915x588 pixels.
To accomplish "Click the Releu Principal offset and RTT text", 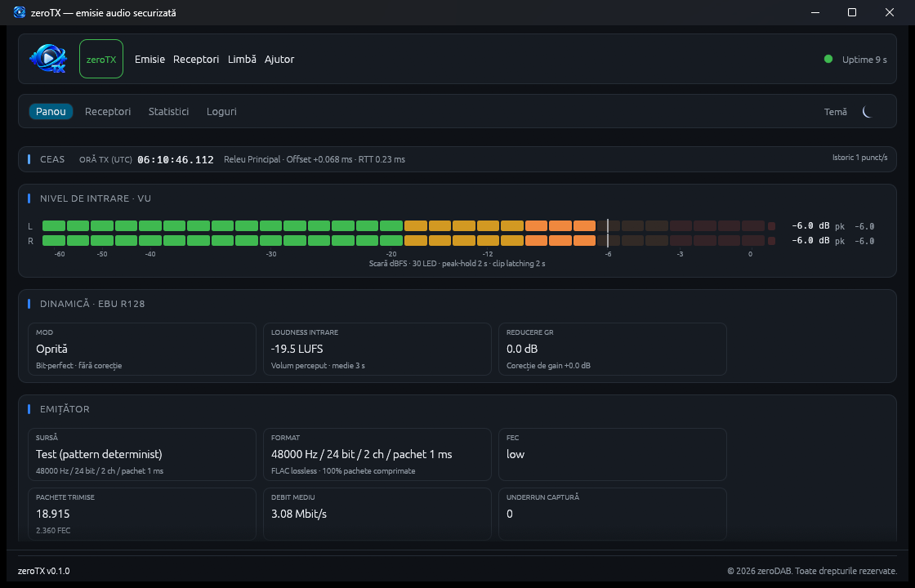I will click(315, 159).
